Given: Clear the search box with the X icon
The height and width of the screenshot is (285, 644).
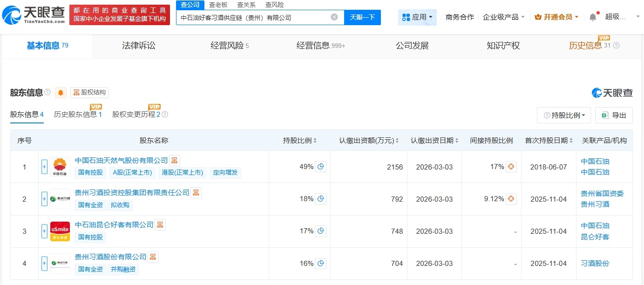Looking at the screenshot, I should pyautogui.click(x=334, y=16).
